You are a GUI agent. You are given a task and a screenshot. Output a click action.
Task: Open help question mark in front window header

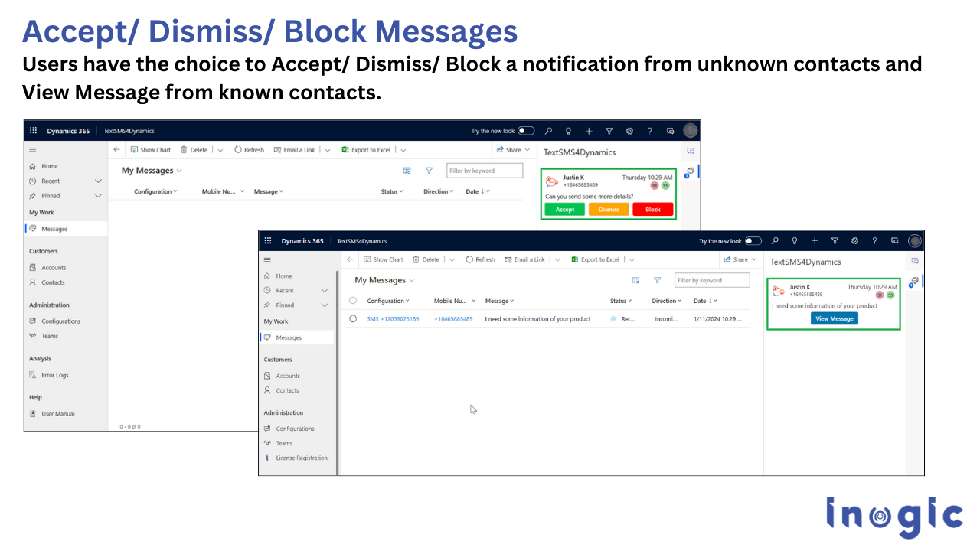874,240
